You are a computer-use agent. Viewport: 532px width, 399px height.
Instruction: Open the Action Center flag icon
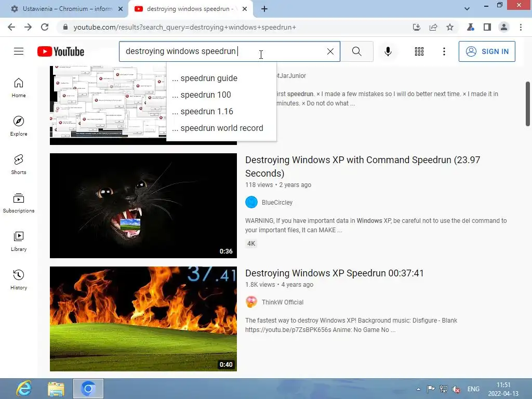click(431, 389)
